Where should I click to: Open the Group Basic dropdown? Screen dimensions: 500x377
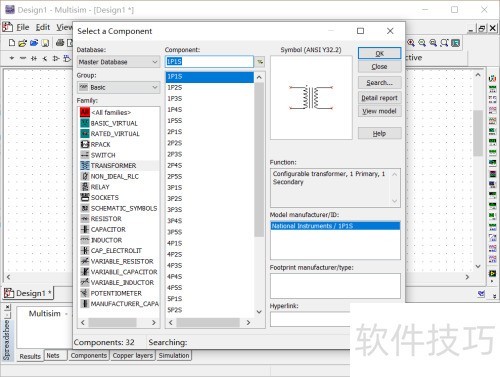point(118,87)
